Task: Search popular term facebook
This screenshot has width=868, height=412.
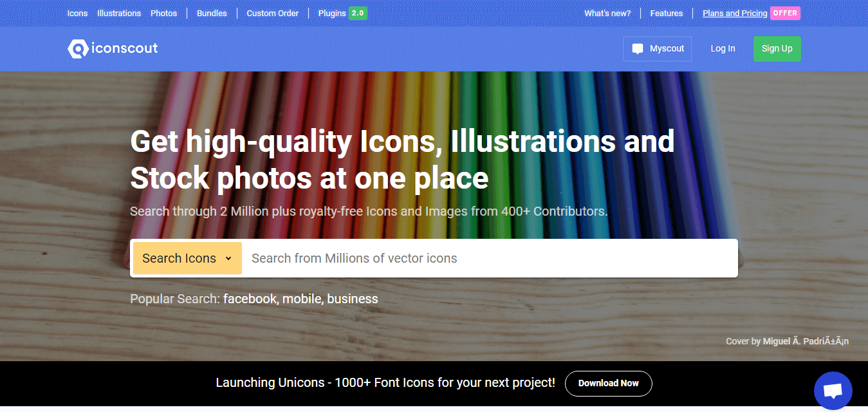Action: [251, 299]
